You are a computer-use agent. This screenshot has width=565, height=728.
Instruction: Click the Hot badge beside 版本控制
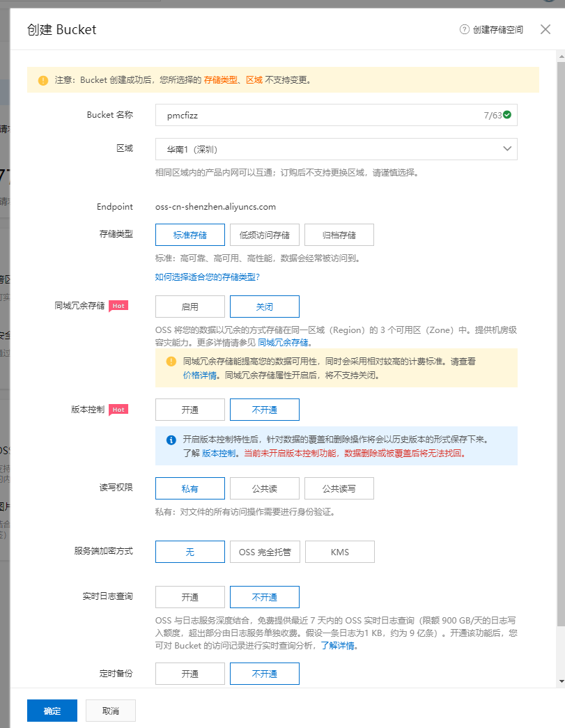118,409
